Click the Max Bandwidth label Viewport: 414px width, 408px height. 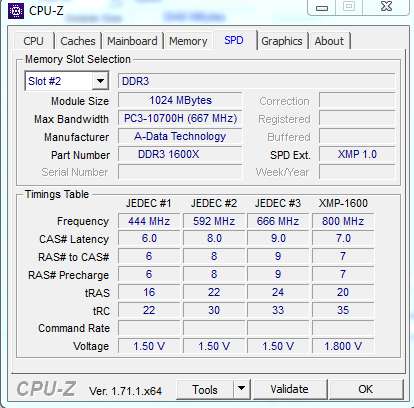click(x=71, y=119)
